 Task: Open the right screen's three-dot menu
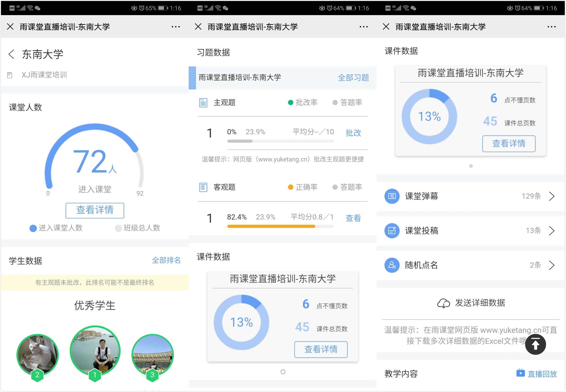tap(552, 27)
